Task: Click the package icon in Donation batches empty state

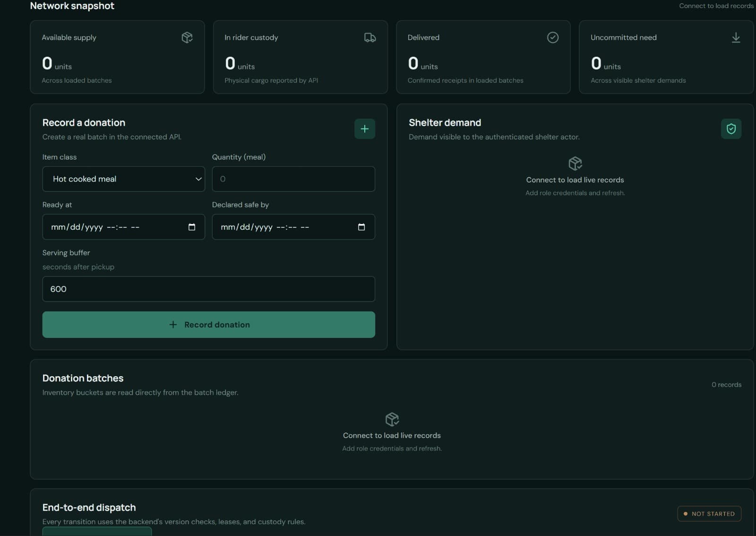Action: (392, 419)
